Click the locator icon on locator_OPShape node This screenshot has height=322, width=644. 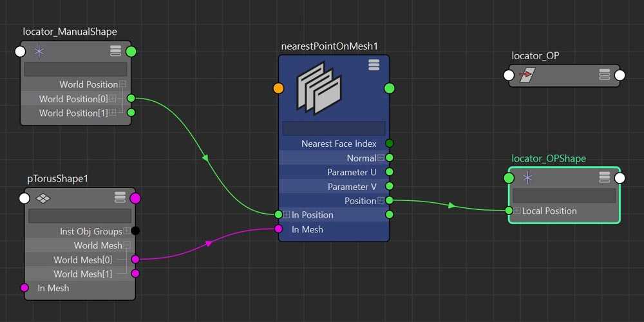527,178
